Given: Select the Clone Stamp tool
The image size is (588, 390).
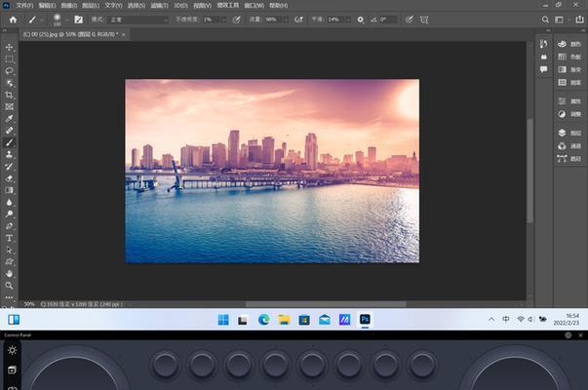Looking at the screenshot, I should point(10,154).
